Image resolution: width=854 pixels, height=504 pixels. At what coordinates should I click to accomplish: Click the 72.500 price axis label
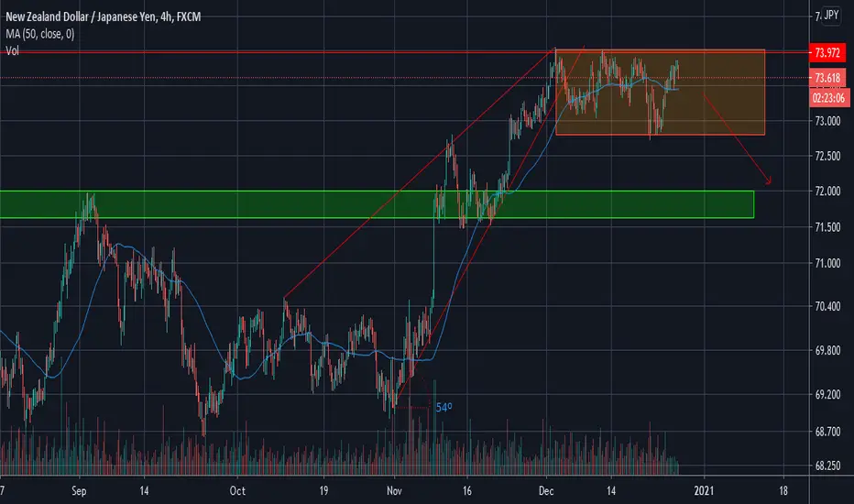pyautogui.click(x=827, y=157)
